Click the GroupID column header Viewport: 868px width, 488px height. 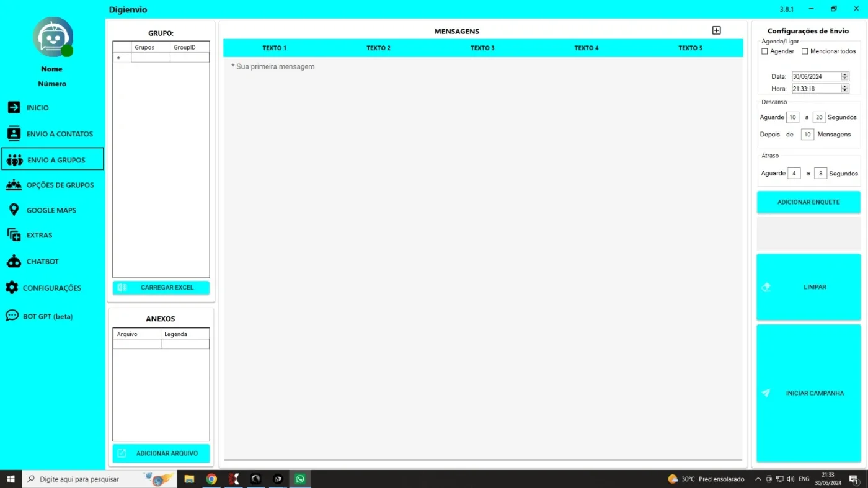click(x=190, y=47)
